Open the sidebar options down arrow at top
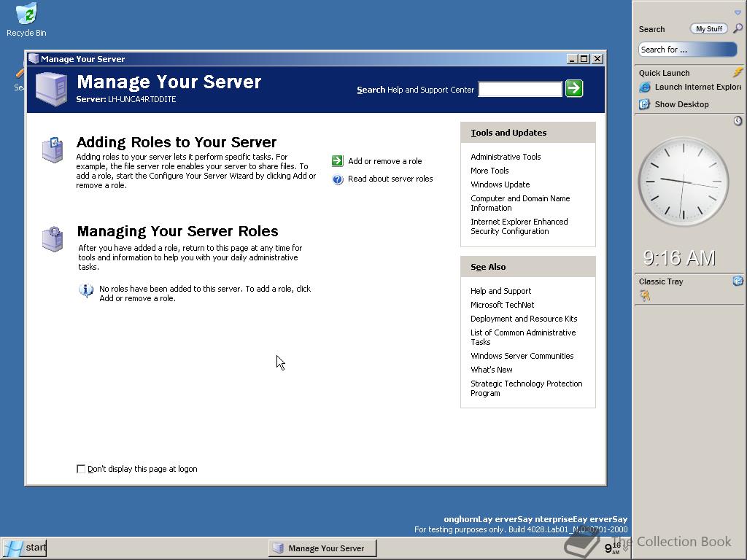This screenshot has height=560, width=747. coord(738,12)
